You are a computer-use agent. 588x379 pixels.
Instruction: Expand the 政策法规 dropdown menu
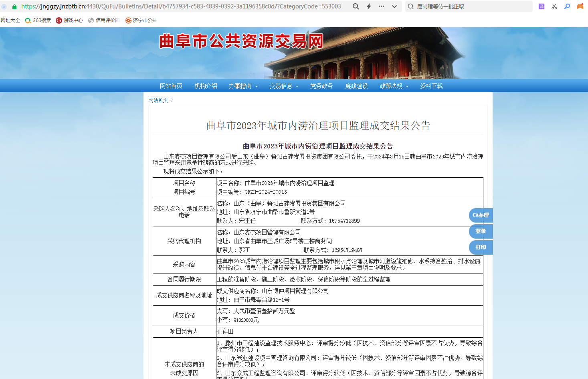pyautogui.click(x=394, y=86)
